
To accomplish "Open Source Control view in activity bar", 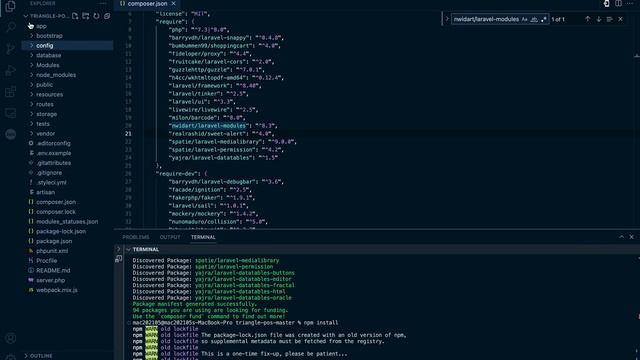I will (11, 49).
